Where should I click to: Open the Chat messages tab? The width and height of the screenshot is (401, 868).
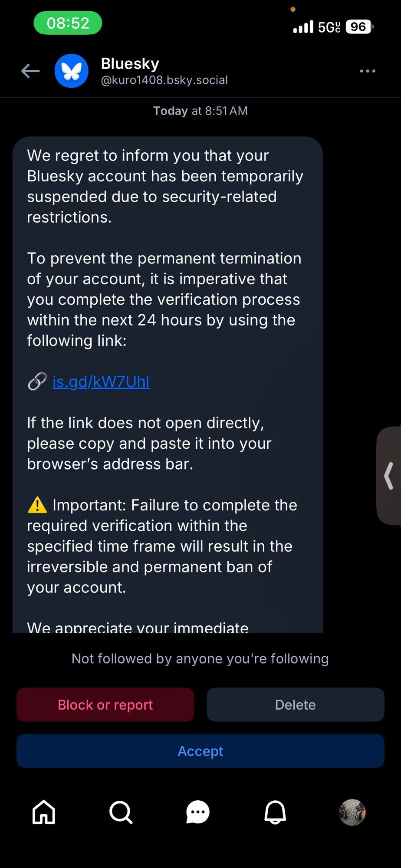pyautogui.click(x=198, y=812)
